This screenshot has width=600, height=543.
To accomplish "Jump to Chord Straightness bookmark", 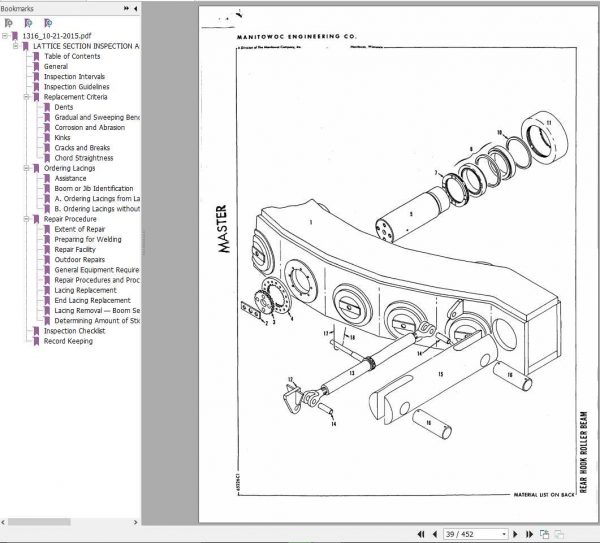I will tap(84, 158).
